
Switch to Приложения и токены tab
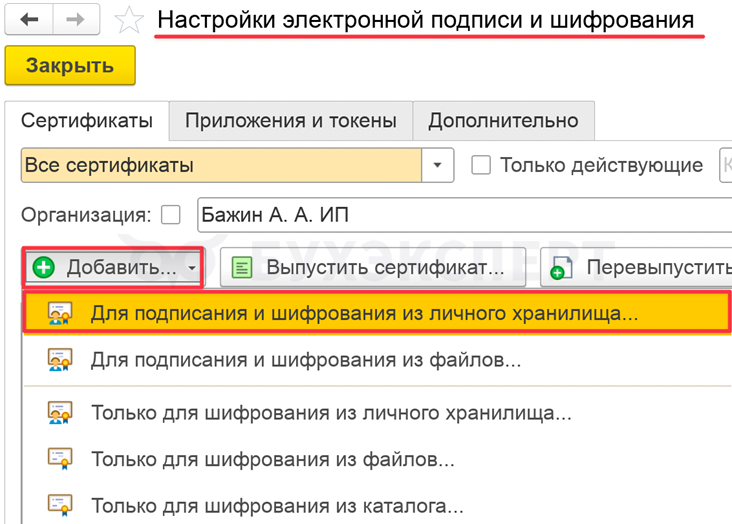point(290,121)
